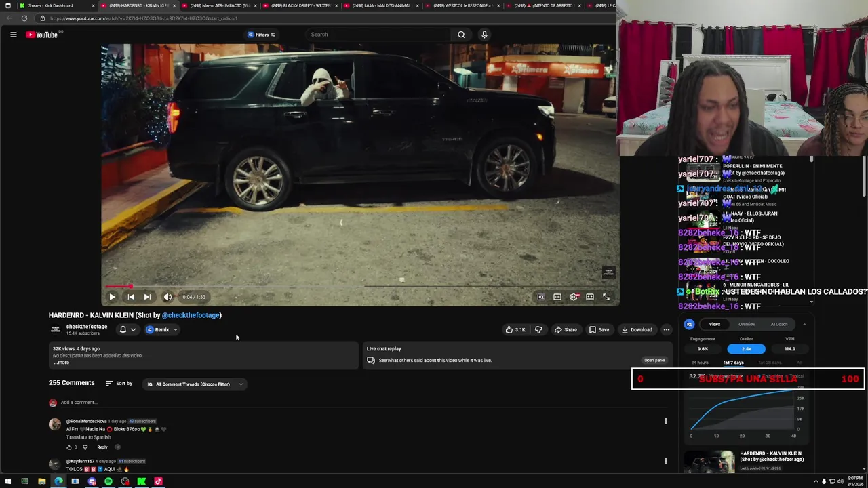Open Windows Start menu
Screen dimensions: 868x488
pos(7,481)
